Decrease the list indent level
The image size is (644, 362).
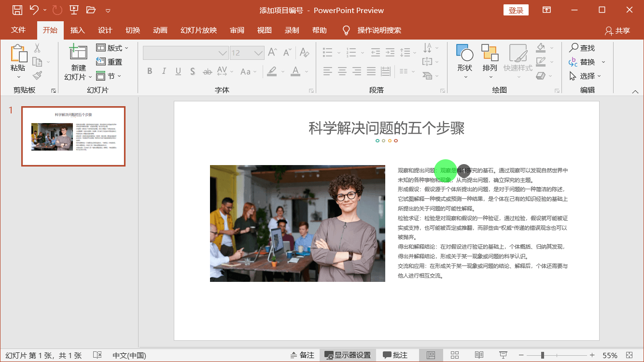pyautogui.click(x=375, y=52)
